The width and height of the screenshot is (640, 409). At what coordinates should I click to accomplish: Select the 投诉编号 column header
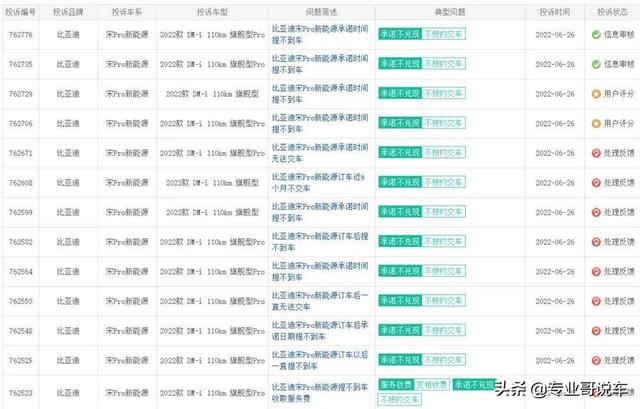pos(20,12)
